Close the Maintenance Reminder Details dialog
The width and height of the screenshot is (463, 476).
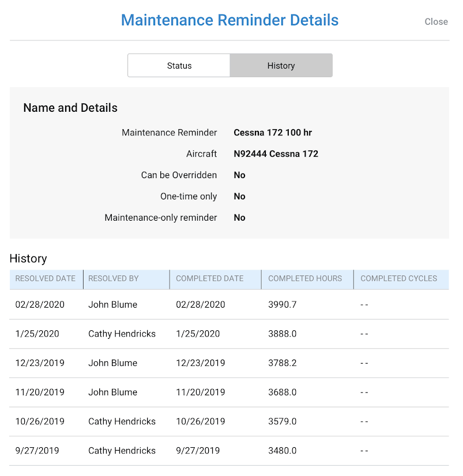coord(436,21)
